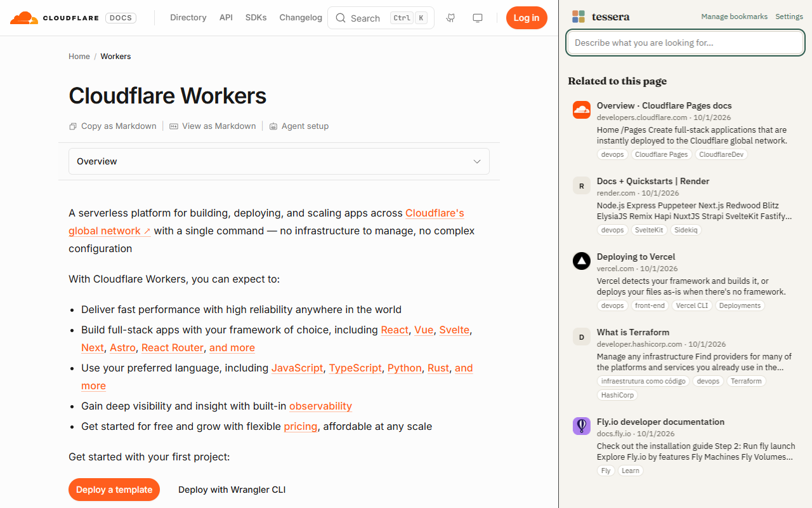Click the View as Markdown icon
Viewport: 812px width, 508px height.
174,126
